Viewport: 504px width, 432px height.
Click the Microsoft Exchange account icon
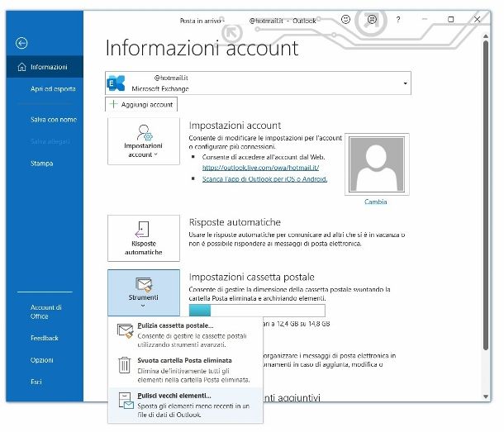[x=116, y=83]
